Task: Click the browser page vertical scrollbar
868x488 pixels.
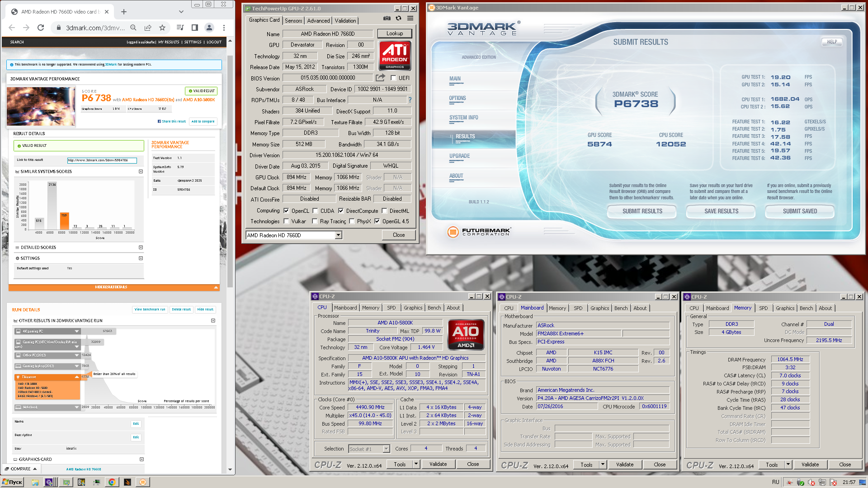Action: tap(230, 172)
